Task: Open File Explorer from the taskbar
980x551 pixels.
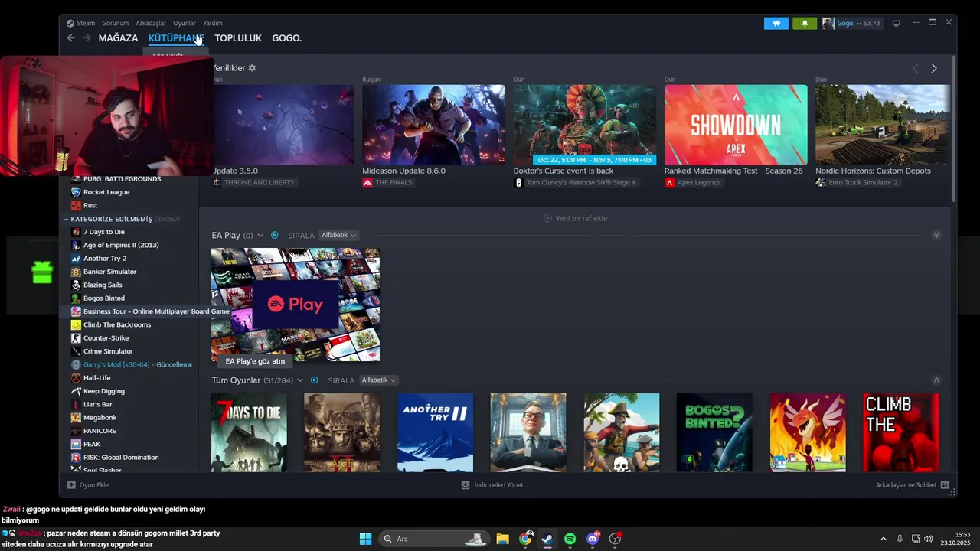Action: click(x=502, y=539)
